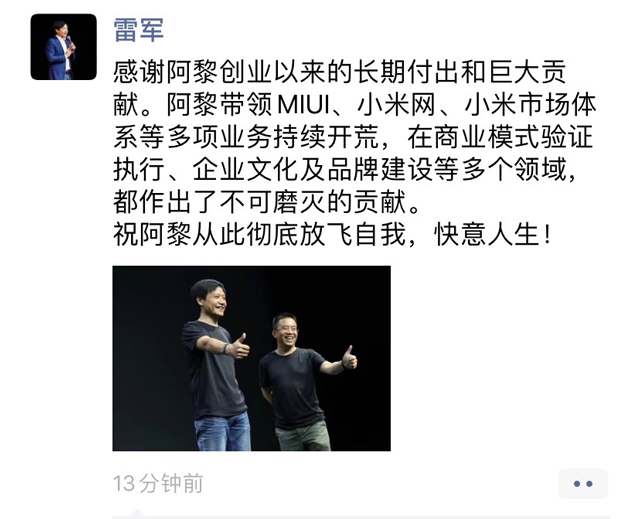
Task: Click the 13分钟前 timestamp
Action: coord(158,484)
